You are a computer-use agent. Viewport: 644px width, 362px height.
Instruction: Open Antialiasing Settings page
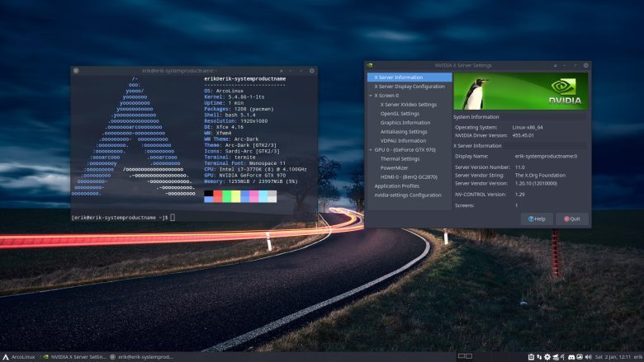click(404, 132)
